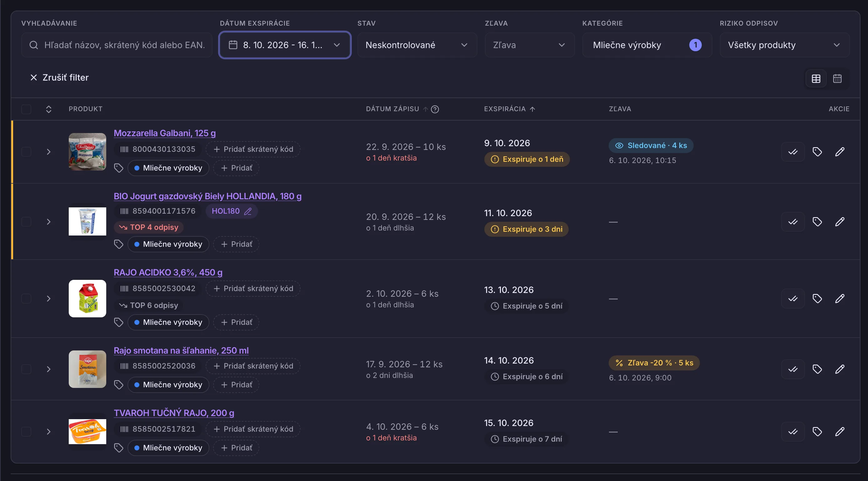This screenshot has width=868, height=481.
Task: Mark RAJO ACIDKO as checked
Action: 793,298
